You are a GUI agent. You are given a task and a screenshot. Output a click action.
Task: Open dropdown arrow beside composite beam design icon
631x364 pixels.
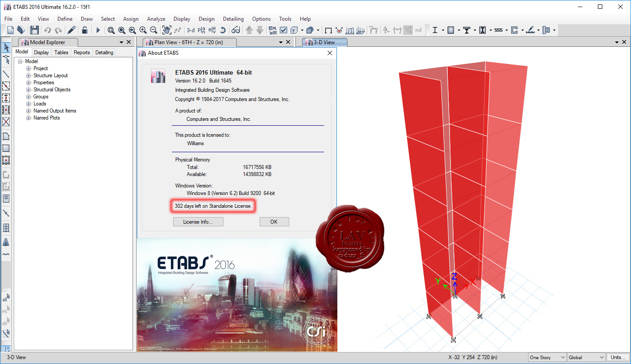pos(475,30)
